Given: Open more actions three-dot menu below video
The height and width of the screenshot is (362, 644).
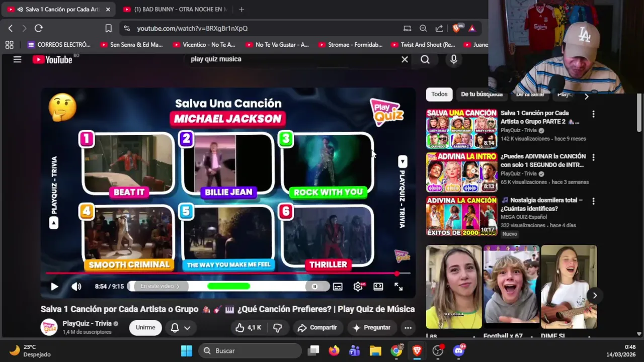Looking at the screenshot, I should coord(408,328).
